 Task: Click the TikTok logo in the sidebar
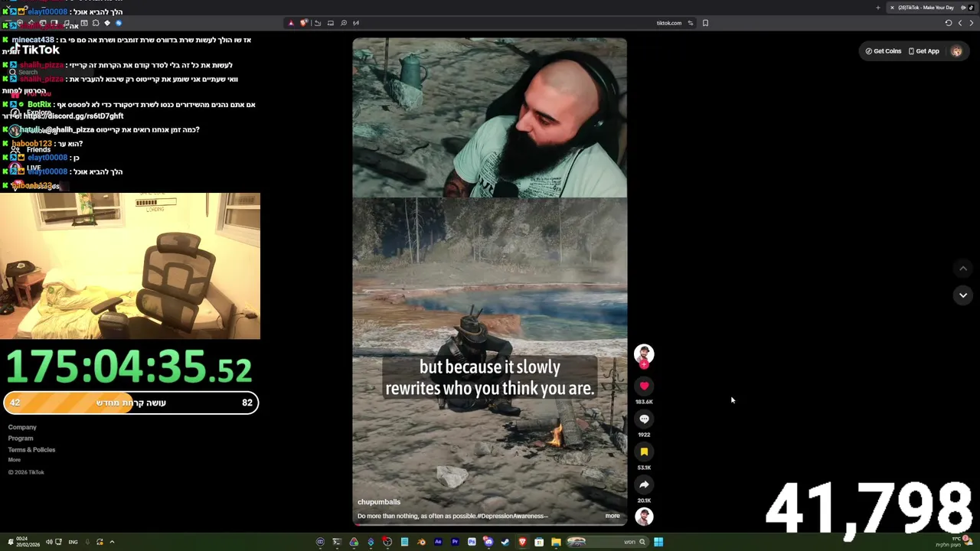click(34, 50)
